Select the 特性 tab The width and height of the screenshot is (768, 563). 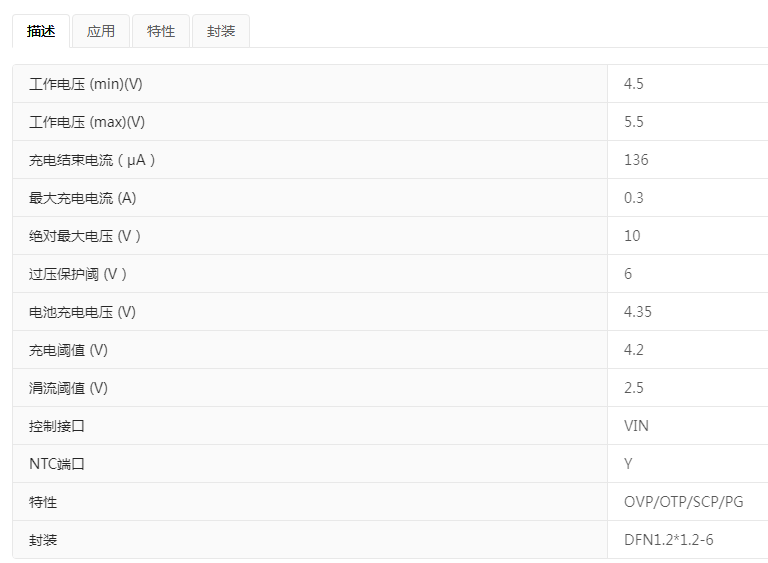(x=161, y=31)
